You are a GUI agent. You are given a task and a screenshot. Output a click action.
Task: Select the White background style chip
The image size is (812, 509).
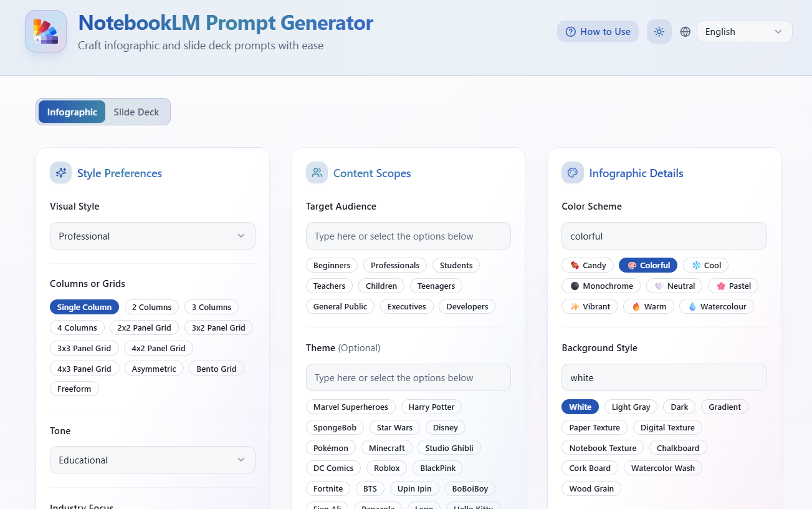(580, 407)
